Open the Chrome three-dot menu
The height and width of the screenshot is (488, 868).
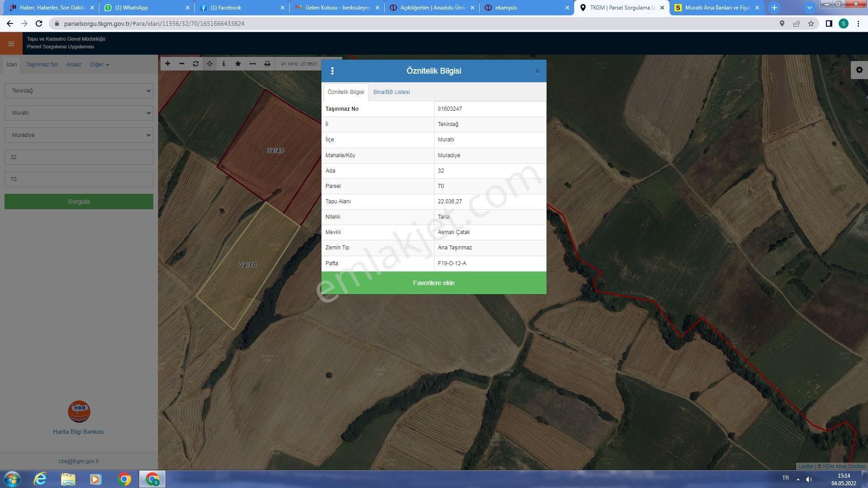(858, 23)
